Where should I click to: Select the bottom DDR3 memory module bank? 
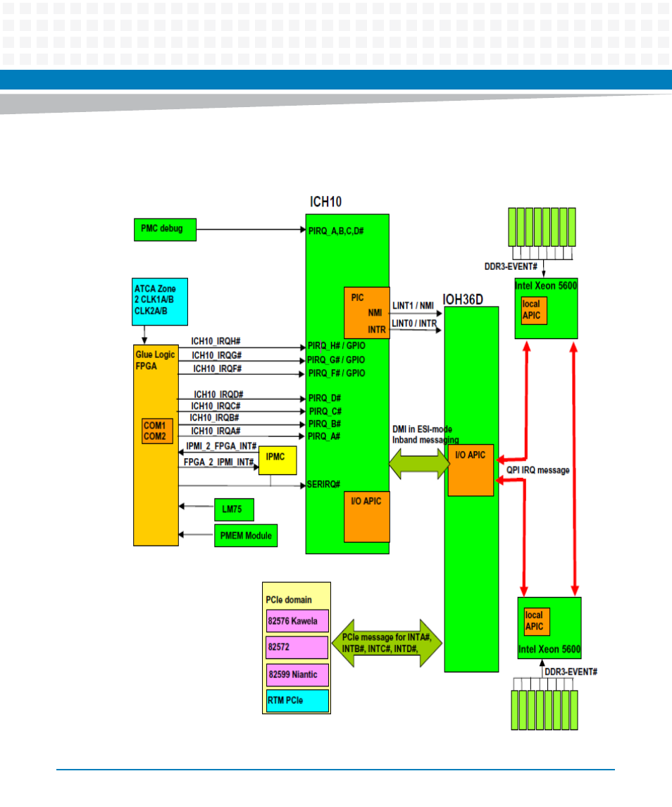545,710
